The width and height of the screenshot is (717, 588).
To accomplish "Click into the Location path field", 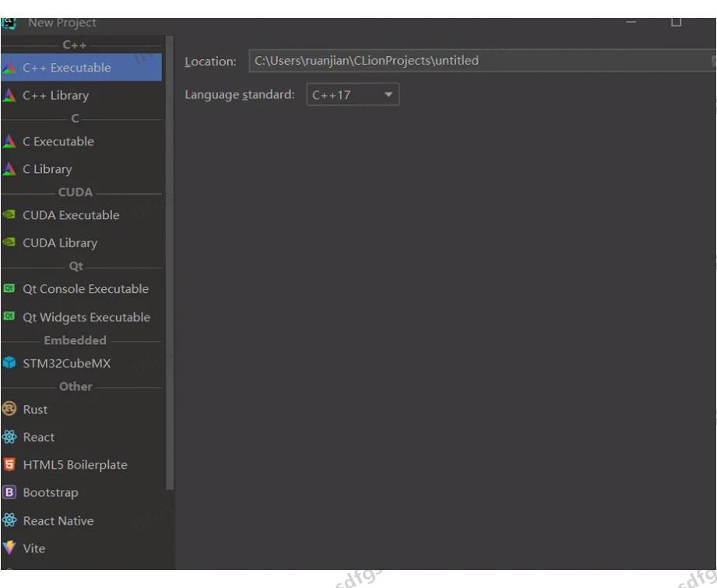I will pos(483,61).
